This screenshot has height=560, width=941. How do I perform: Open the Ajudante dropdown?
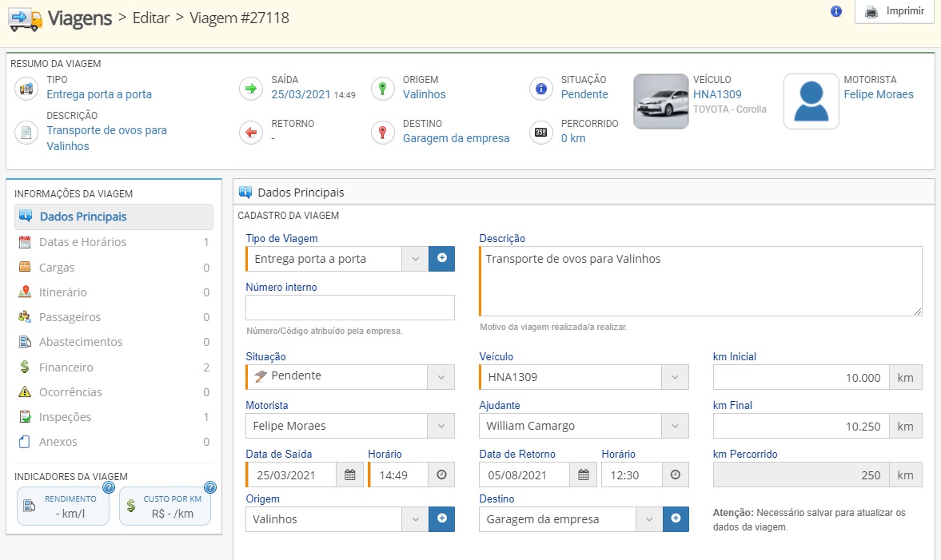tap(674, 426)
